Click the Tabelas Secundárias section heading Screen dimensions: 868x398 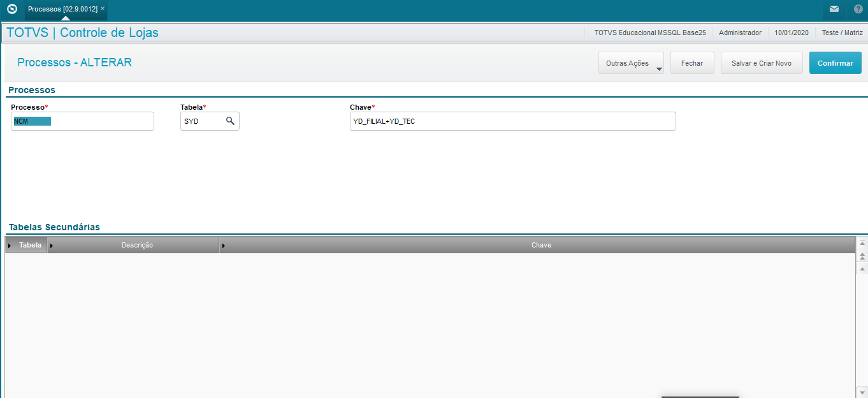54,227
